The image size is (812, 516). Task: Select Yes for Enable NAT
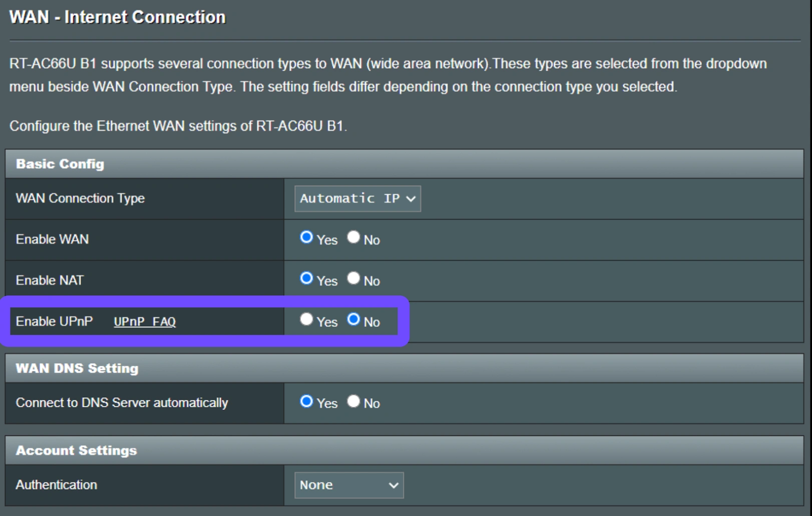click(307, 279)
